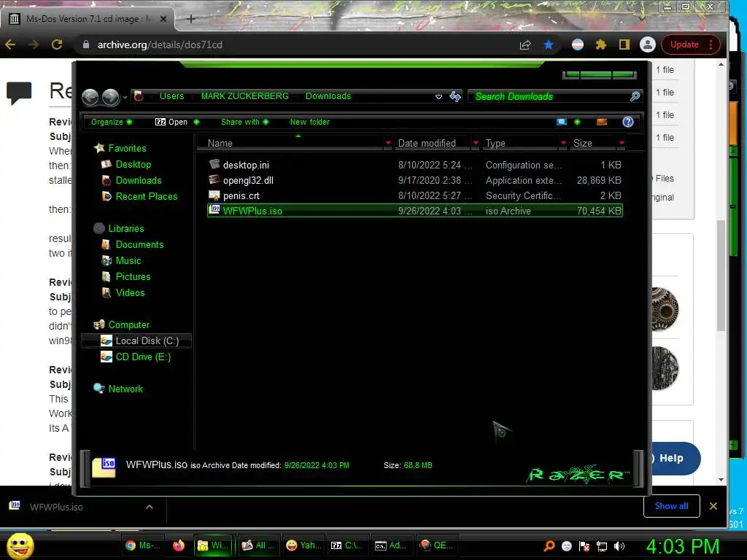This screenshot has width=747, height=560.
Task: Go back in the Chrome browser
Action: coord(10,44)
